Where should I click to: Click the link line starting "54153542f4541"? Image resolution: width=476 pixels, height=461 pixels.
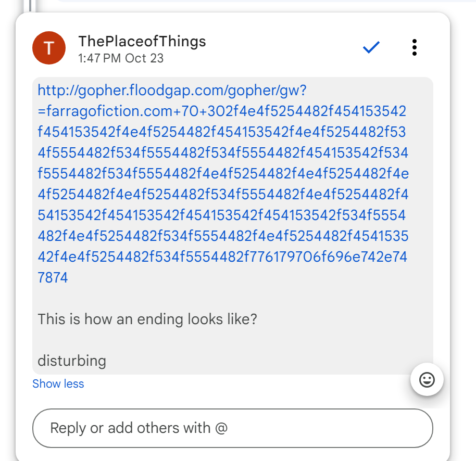tap(223, 215)
